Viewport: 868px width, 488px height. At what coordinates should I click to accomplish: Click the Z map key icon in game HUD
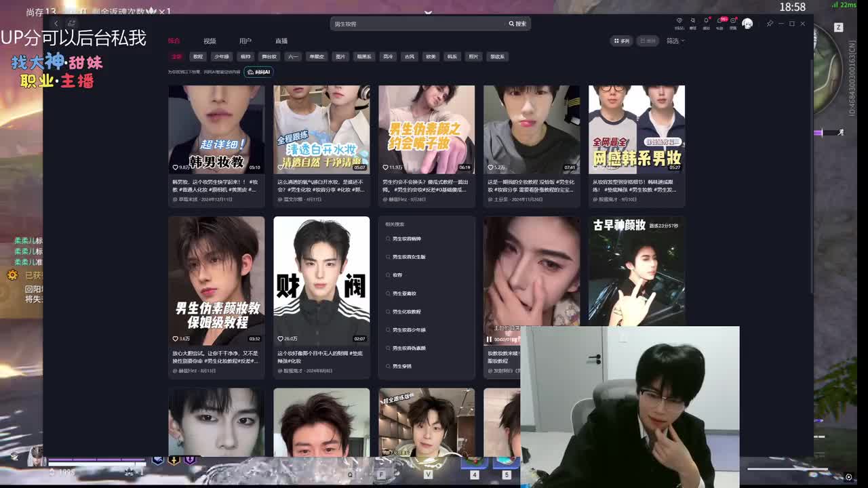[839, 28]
